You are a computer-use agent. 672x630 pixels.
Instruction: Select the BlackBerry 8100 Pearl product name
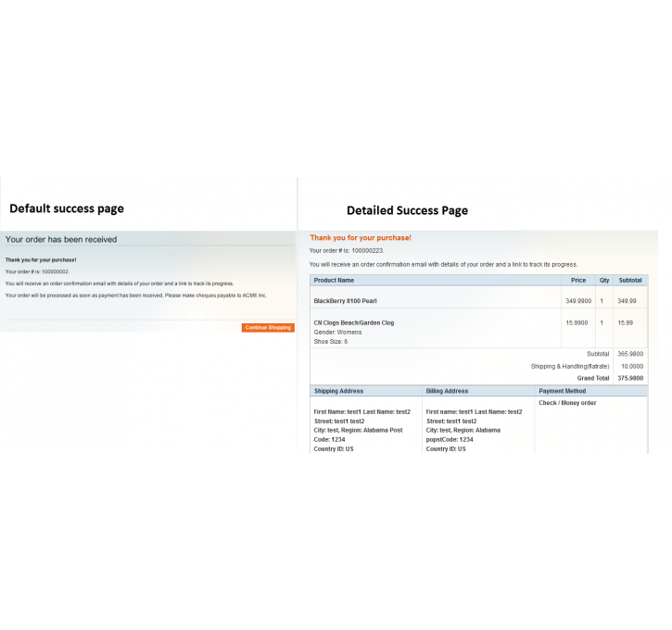click(x=346, y=301)
